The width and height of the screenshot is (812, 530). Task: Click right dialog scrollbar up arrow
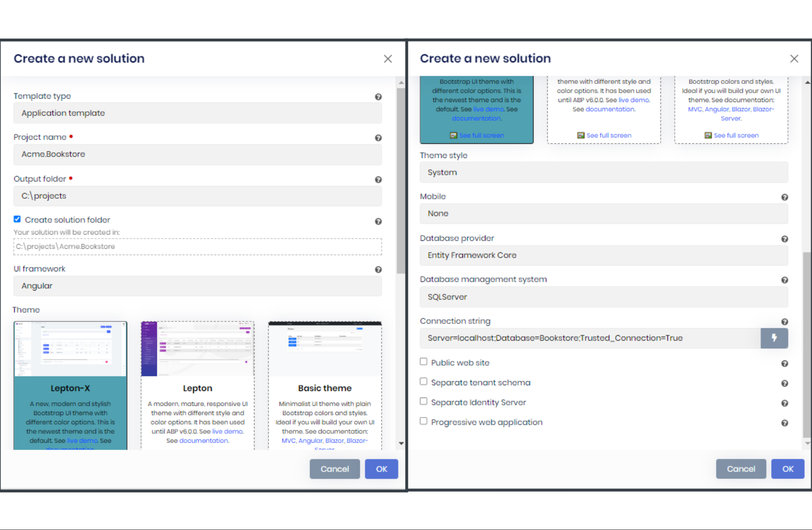pyautogui.click(x=808, y=82)
